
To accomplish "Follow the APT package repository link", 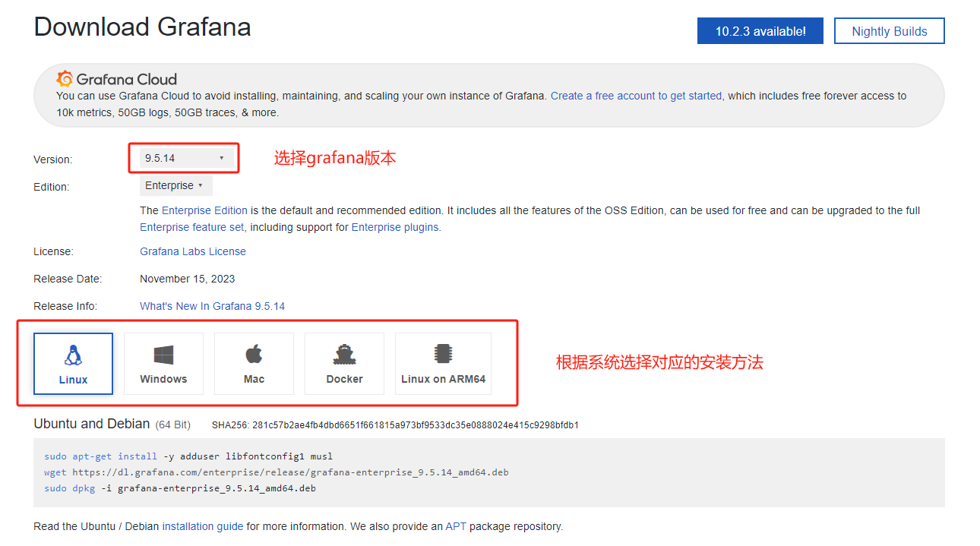I will click(x=456, y=526).
